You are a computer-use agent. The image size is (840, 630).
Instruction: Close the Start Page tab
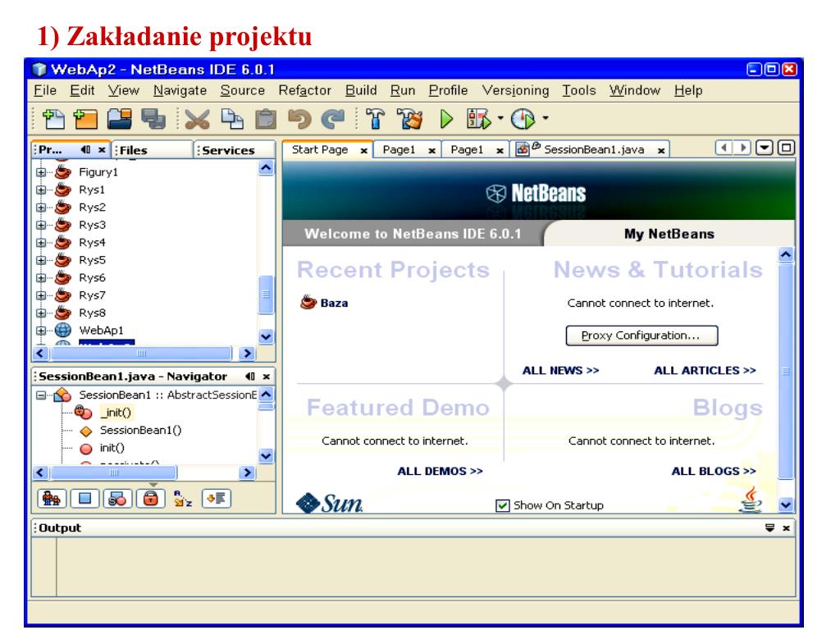[363, 151]
